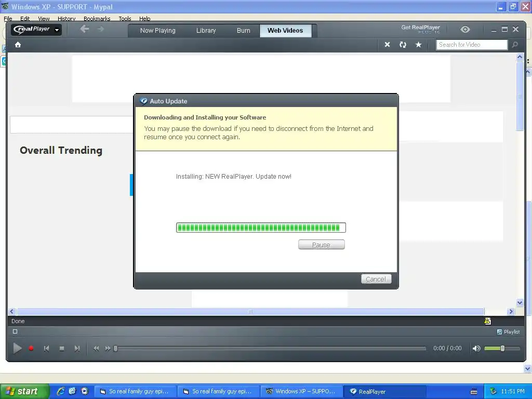The width and height of the screenshot is (532, 399).
Task: Open the Mypal File menu
Action: 8,19
